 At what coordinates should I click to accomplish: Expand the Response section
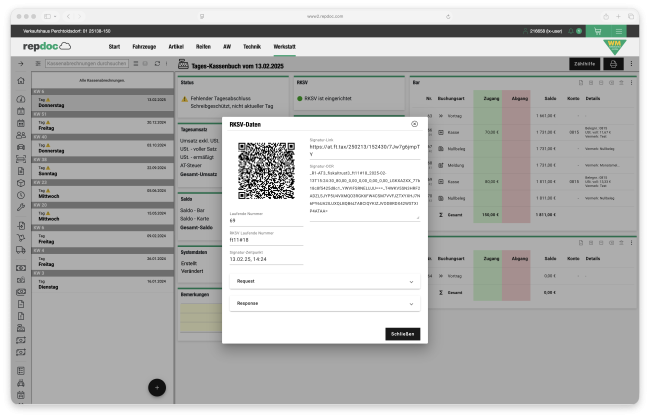(324, 303)
